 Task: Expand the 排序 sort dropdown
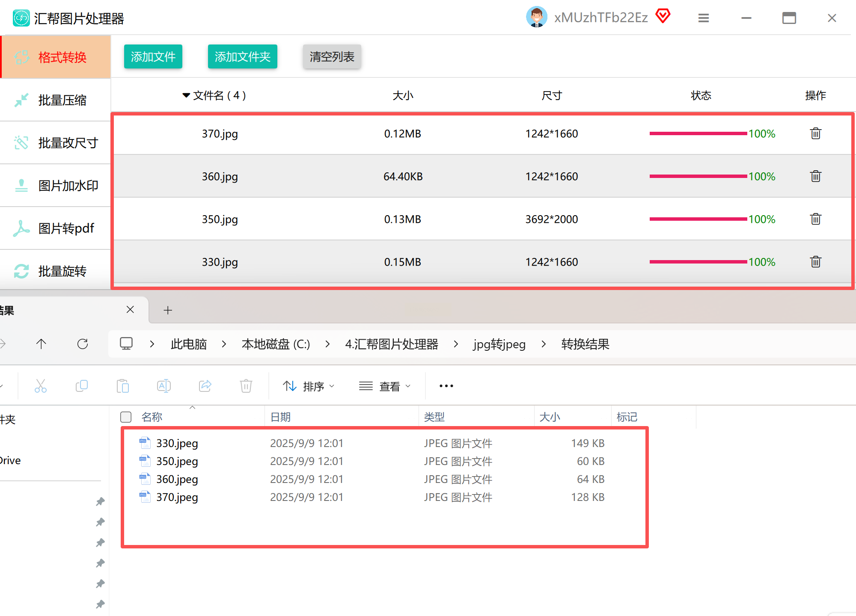(x=308, y=386)
